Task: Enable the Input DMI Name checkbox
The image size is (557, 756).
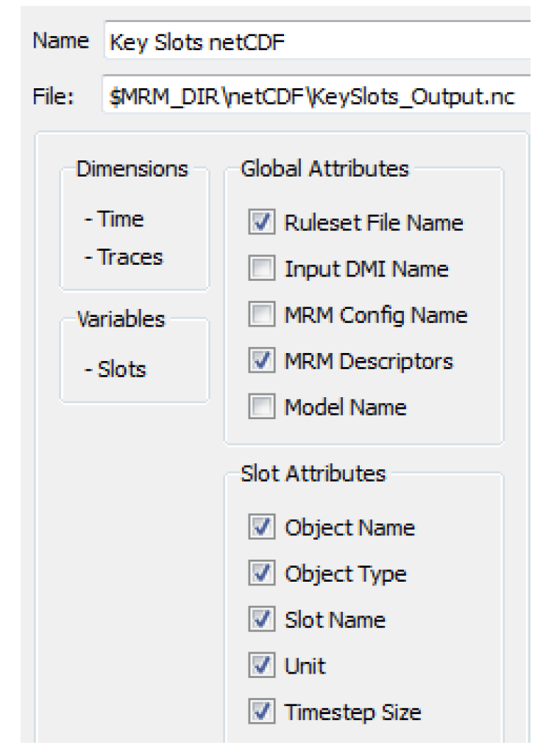Action: (261, 270)
